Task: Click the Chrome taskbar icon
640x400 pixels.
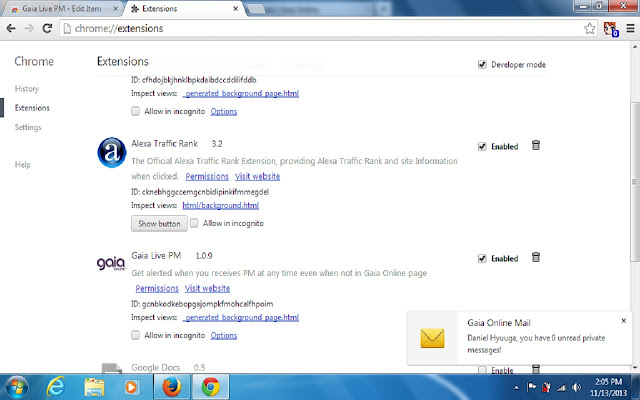Action: [210, 387]
